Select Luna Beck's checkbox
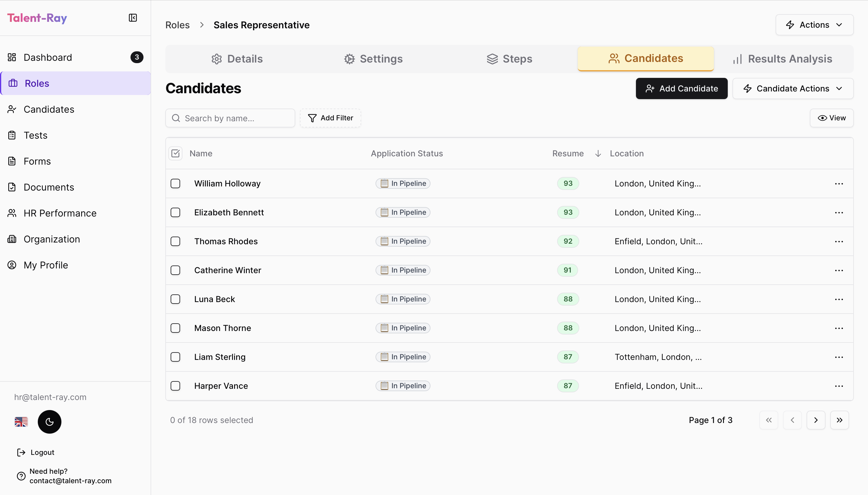Image resolution: width=868 pixels, height=495 pixels. (x=175, y=299)
